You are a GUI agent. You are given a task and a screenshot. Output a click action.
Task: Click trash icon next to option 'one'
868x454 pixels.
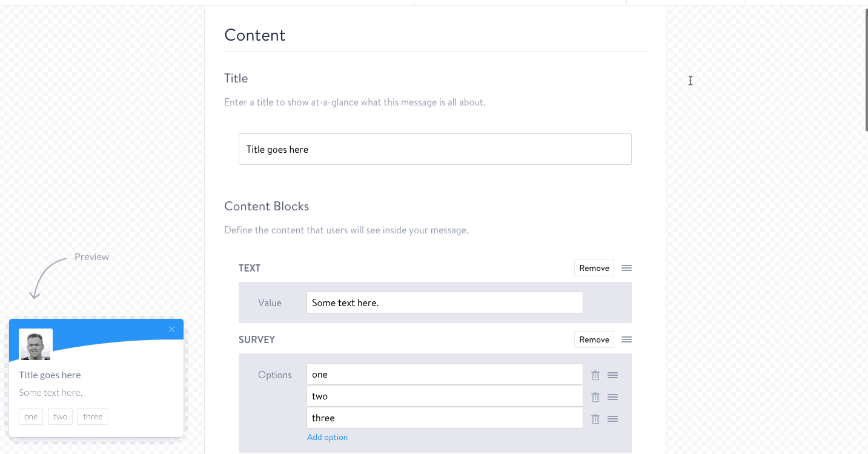(595, 375)
